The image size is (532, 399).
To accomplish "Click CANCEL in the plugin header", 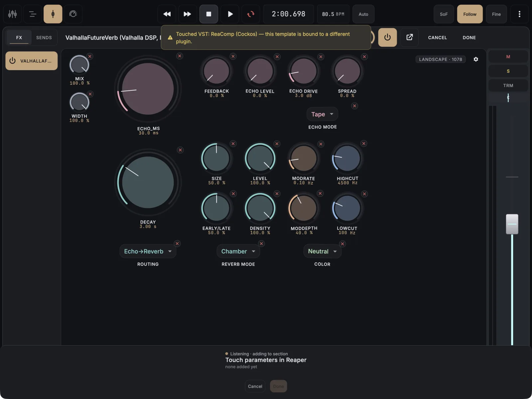I will click(x=437, y=37).
